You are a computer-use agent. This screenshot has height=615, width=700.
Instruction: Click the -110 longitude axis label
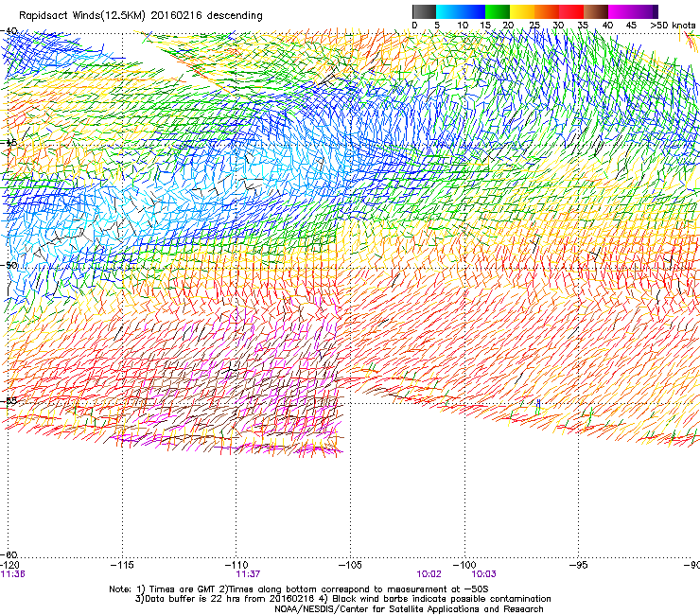(236, 566)
